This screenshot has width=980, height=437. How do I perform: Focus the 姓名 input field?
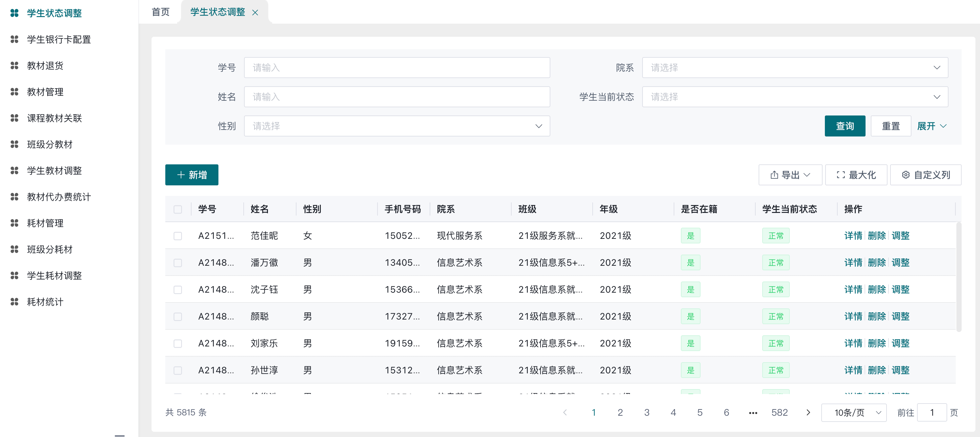(397, 97)
